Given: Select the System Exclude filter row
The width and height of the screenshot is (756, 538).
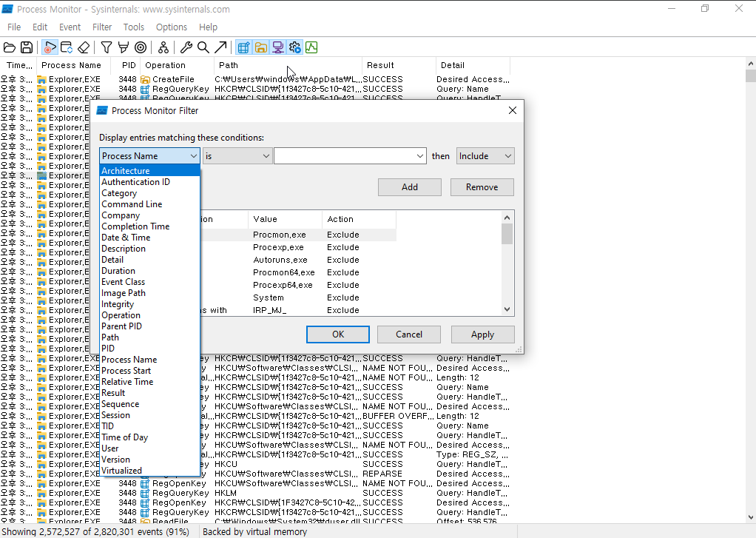Looking at the screenshot, I should (298, 297).
